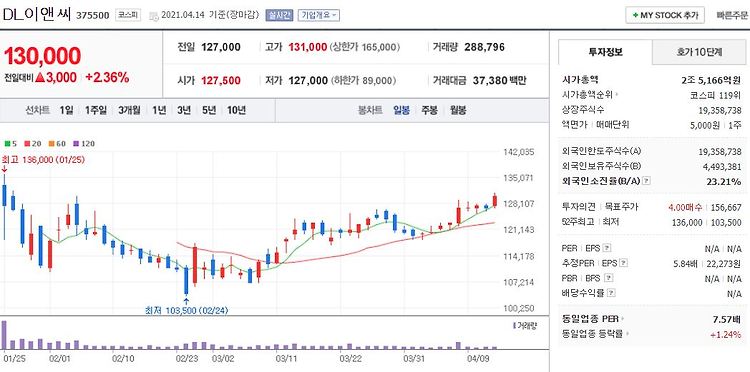The width and height of the screenshot is (750, 372).
Task: Click the MY STOCK 추가 button
Action: (665, 15)
